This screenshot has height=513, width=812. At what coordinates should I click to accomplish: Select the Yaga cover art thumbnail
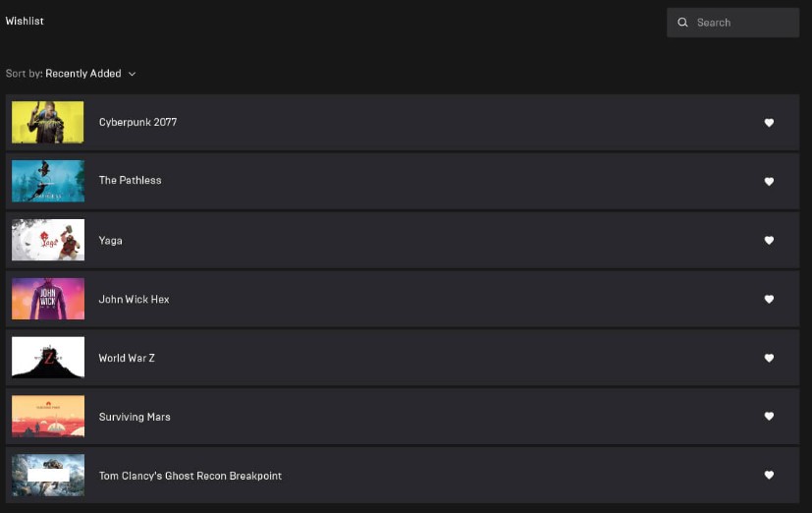click(x=48, y=240)
